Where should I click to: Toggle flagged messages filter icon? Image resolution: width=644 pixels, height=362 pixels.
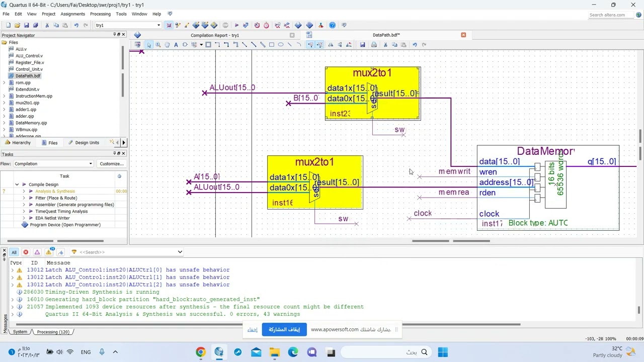click(x=61, y=252)
